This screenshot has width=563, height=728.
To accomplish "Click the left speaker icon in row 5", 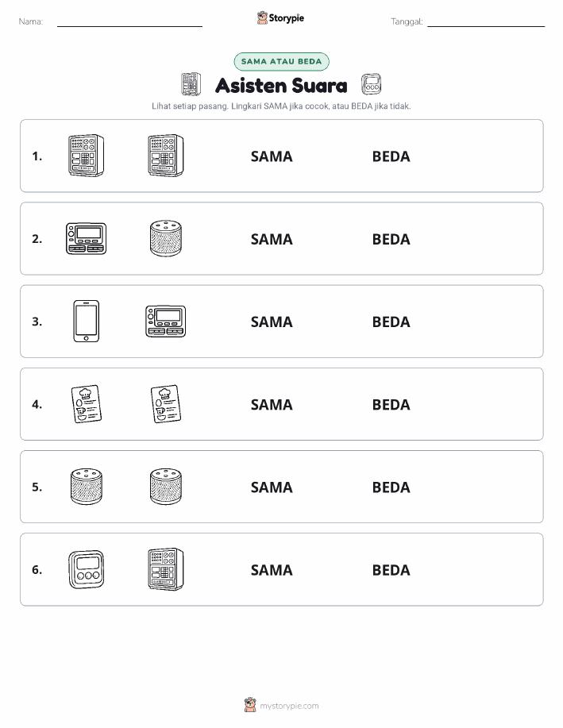I will [87, 487].
